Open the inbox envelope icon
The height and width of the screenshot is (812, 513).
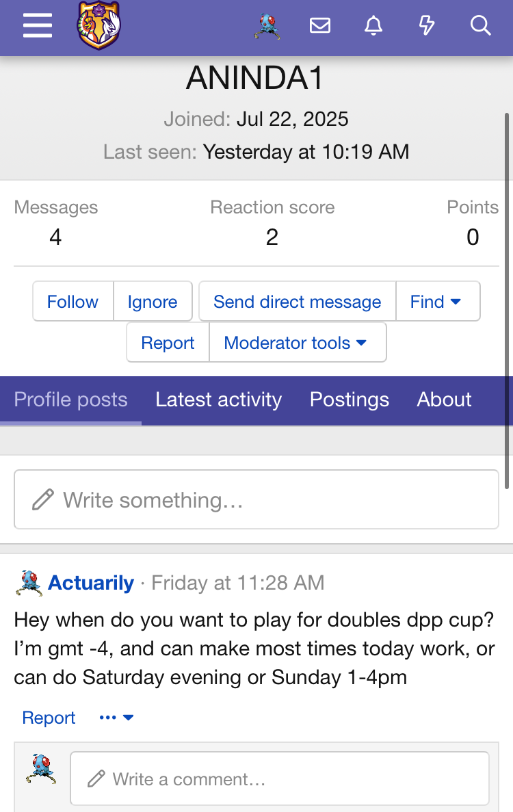click(320, 25)
